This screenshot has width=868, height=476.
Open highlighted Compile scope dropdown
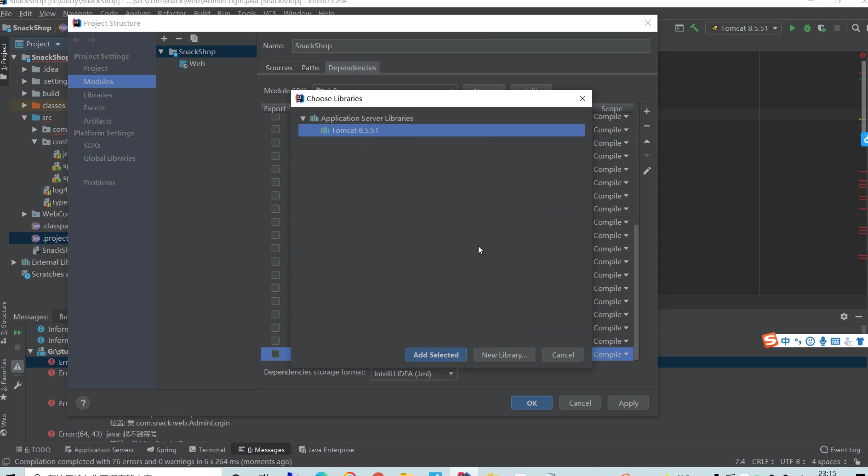[x=611, y=354]
